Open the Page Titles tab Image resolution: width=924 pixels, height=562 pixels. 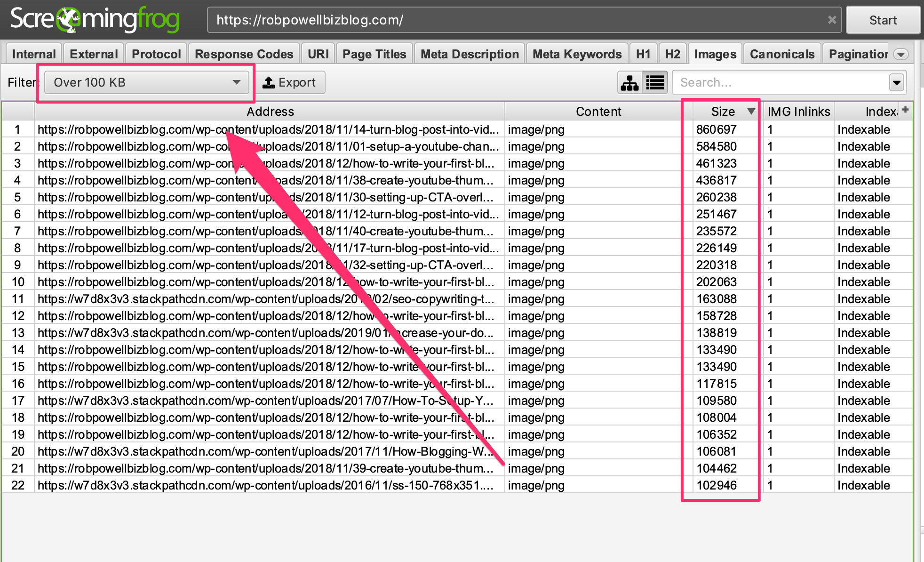pos(374,54)
